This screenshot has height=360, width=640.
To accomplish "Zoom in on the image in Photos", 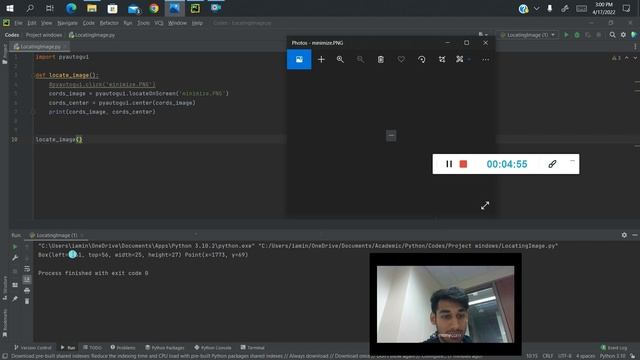I will pyautogui.click(x=340, y=60).
